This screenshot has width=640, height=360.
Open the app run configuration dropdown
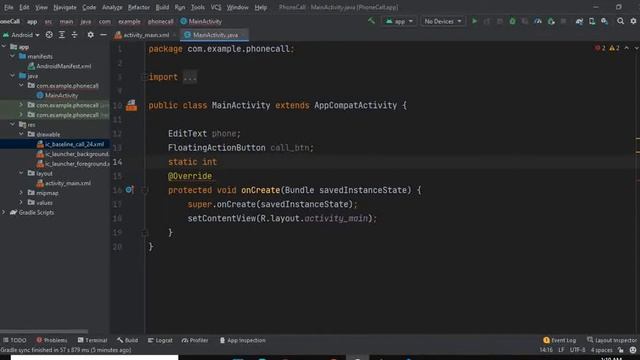399,21
